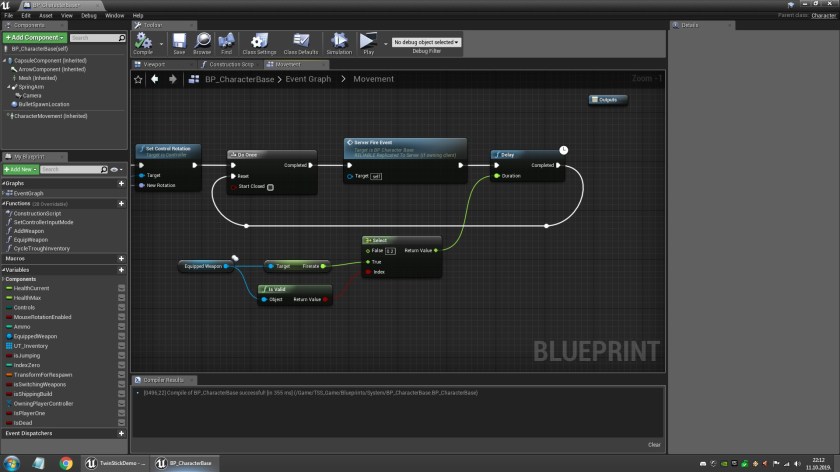Open Class Settings from the toolbar
Screen dimensions: 840x472
coord(260,43)
